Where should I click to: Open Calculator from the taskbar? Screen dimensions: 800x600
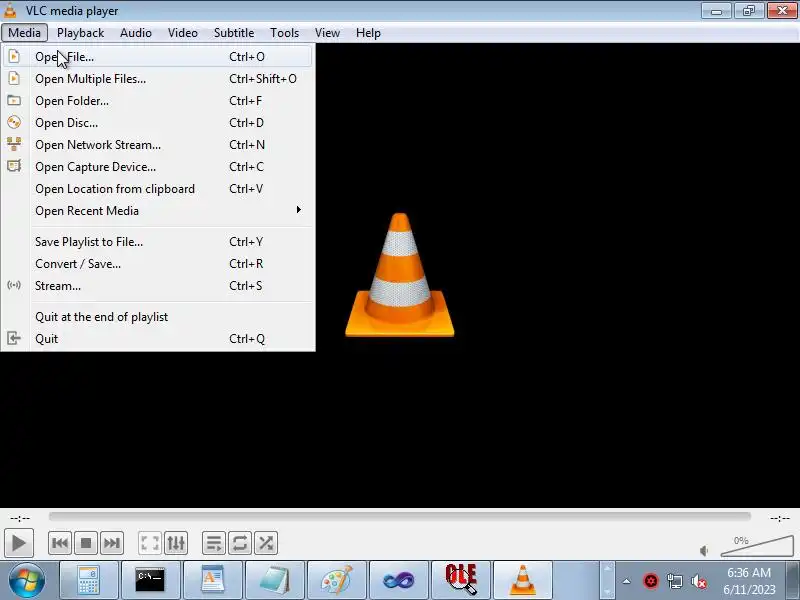(89, 581)
